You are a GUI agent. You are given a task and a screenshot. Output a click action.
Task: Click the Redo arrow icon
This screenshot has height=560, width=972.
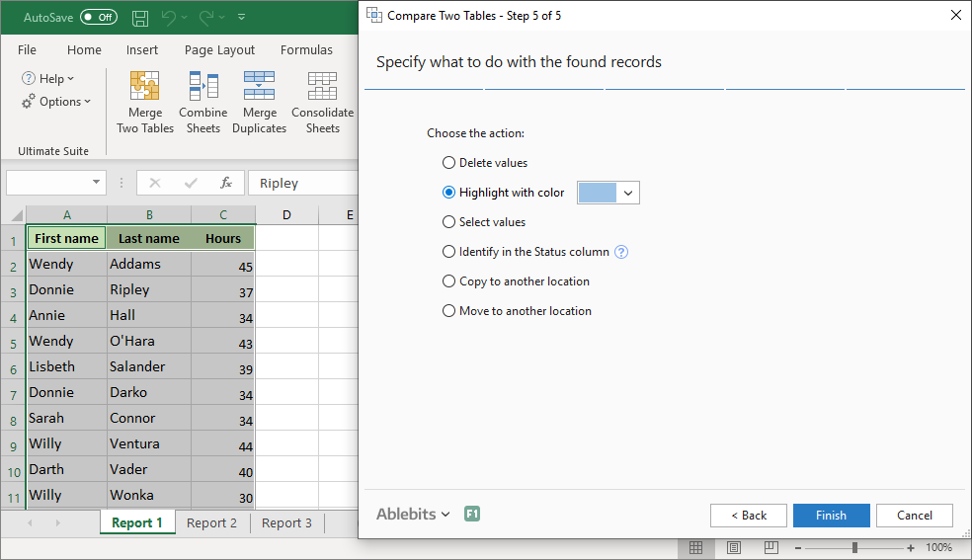click(x=205, y=18)
